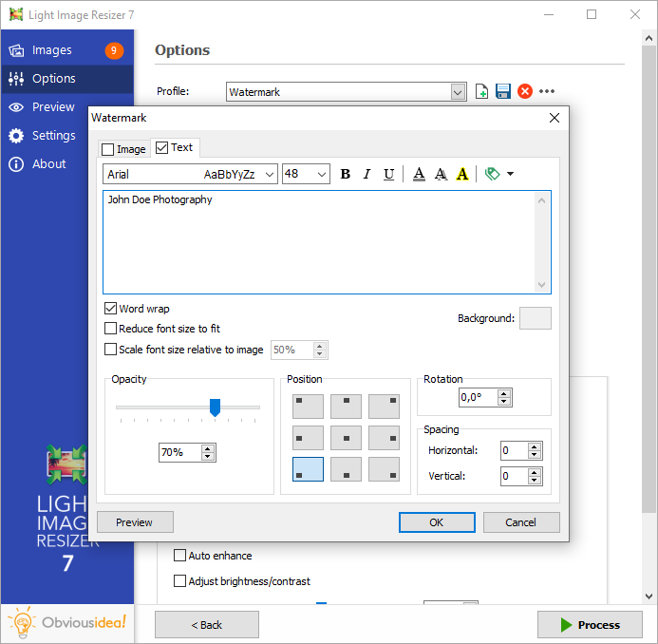The width and height of the screenshot is (658, 644).
Task: Delete the Watermark profile
Action: [524, 91]
